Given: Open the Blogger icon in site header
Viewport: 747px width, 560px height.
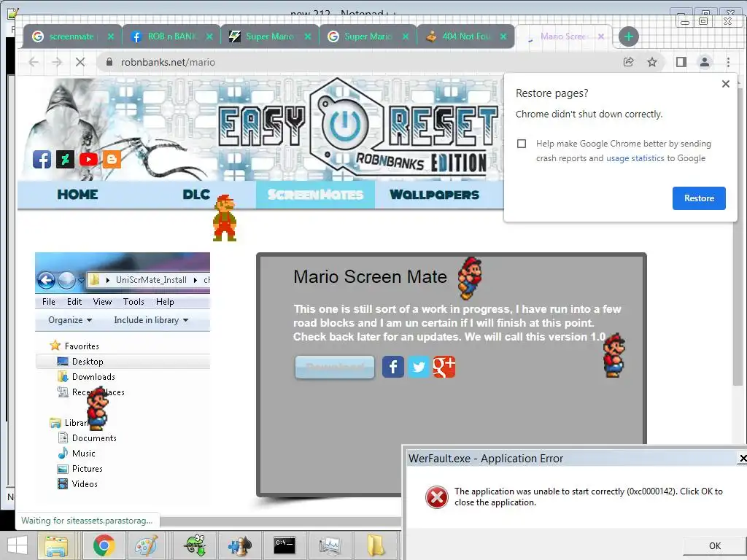Looking at the screenshot, I should pos(112,159).
